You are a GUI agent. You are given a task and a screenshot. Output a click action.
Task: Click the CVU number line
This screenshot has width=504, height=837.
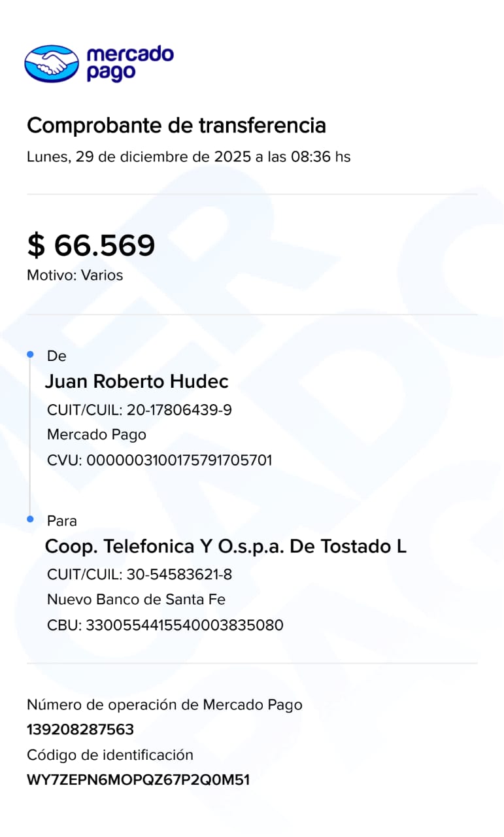pos(160,460)
